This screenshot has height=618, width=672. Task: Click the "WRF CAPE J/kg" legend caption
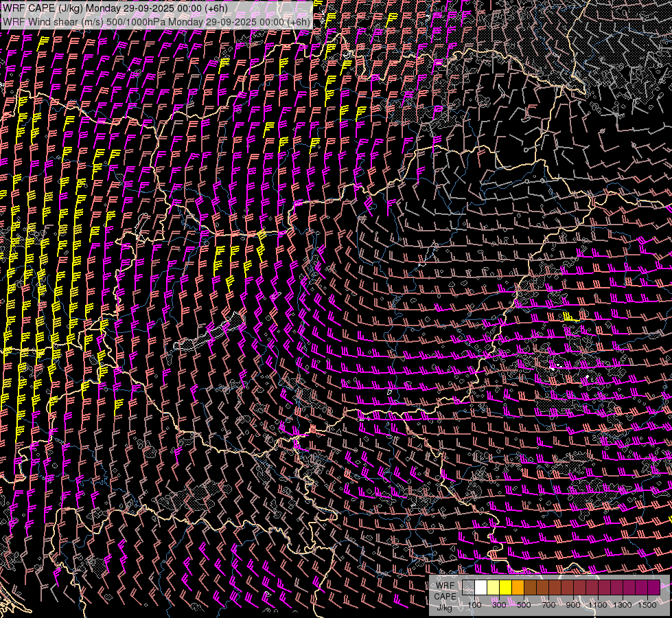point(445,596)
